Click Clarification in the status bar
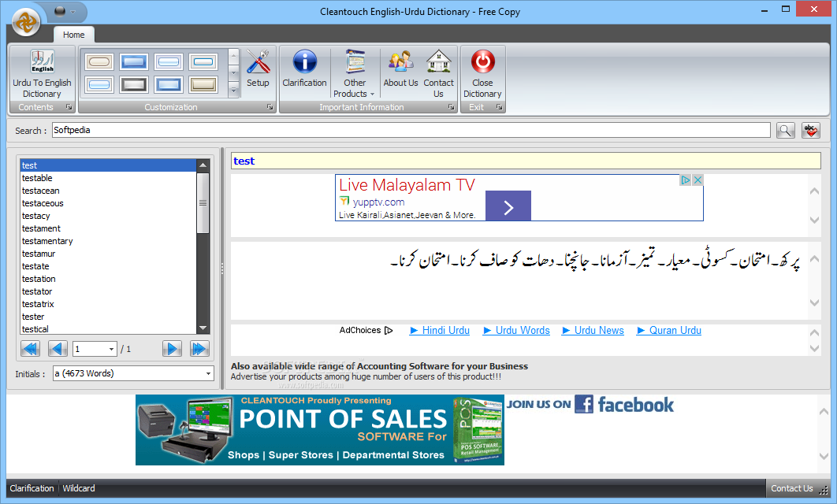 [x=32, y=488]
